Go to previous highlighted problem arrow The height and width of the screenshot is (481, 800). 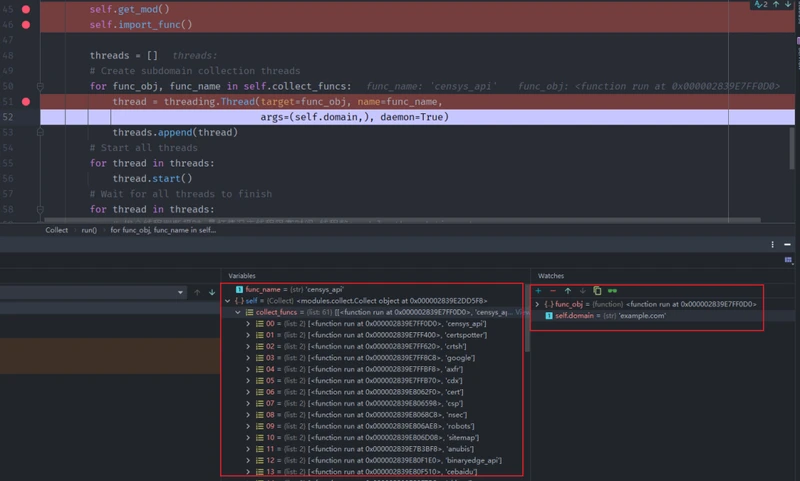point(776,4)
